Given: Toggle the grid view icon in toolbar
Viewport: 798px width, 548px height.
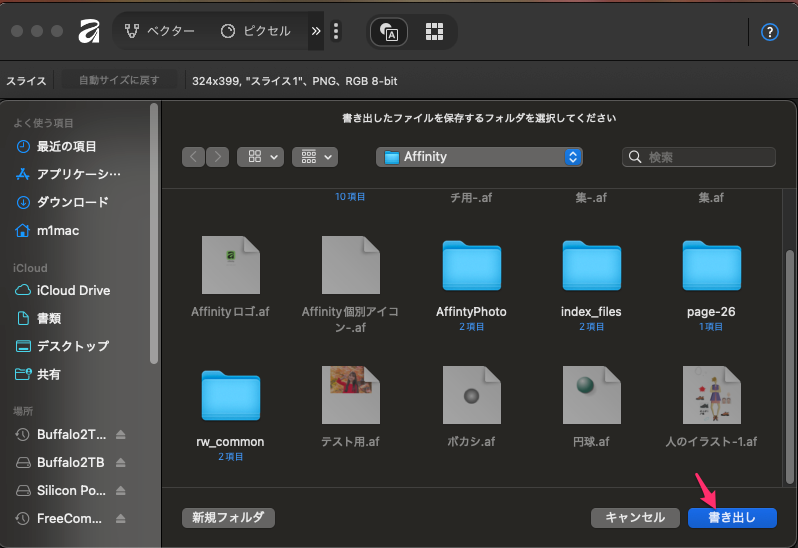Looking at the screenshot, I should [x=434, y=31].
